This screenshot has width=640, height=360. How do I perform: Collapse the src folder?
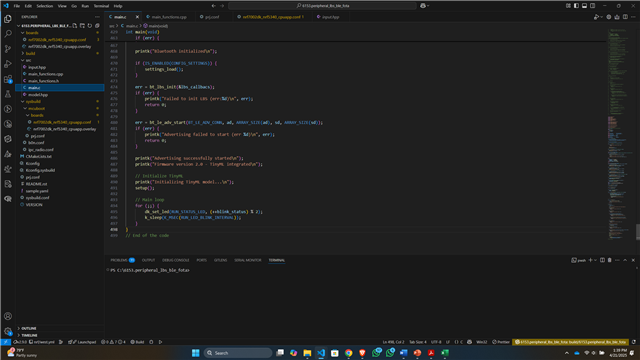pos(28,60)
